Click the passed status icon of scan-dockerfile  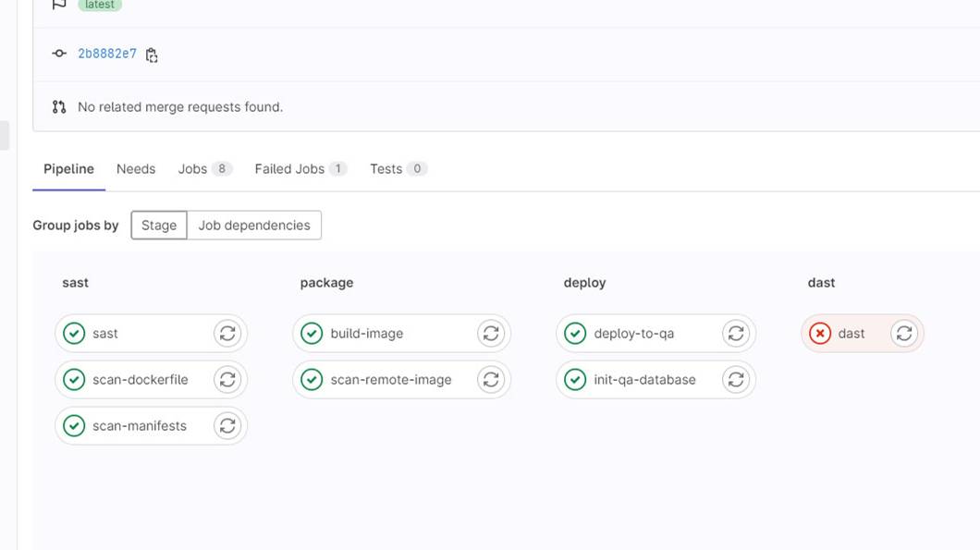tap(74, 379)
